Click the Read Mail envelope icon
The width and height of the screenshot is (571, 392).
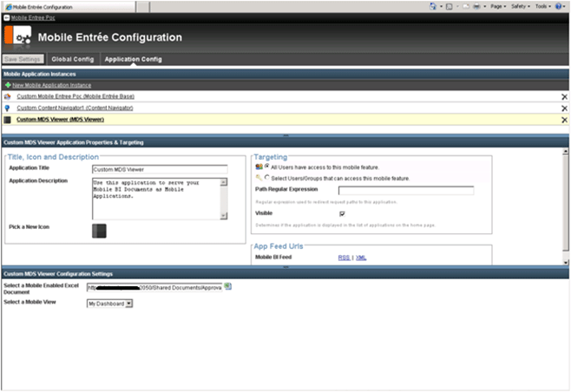pos(466,7)
